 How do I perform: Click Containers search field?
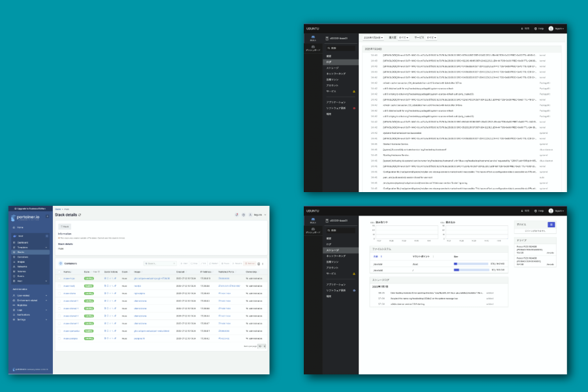click(x=160, y=264)
